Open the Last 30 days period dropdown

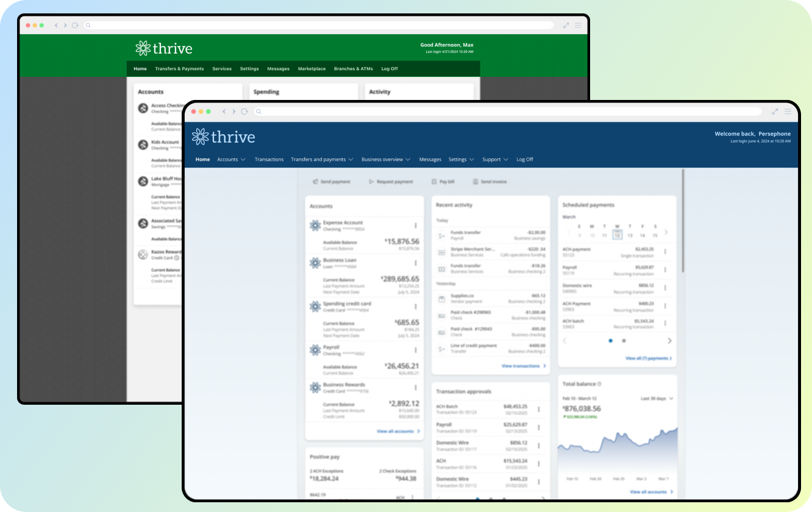[657, 399]
